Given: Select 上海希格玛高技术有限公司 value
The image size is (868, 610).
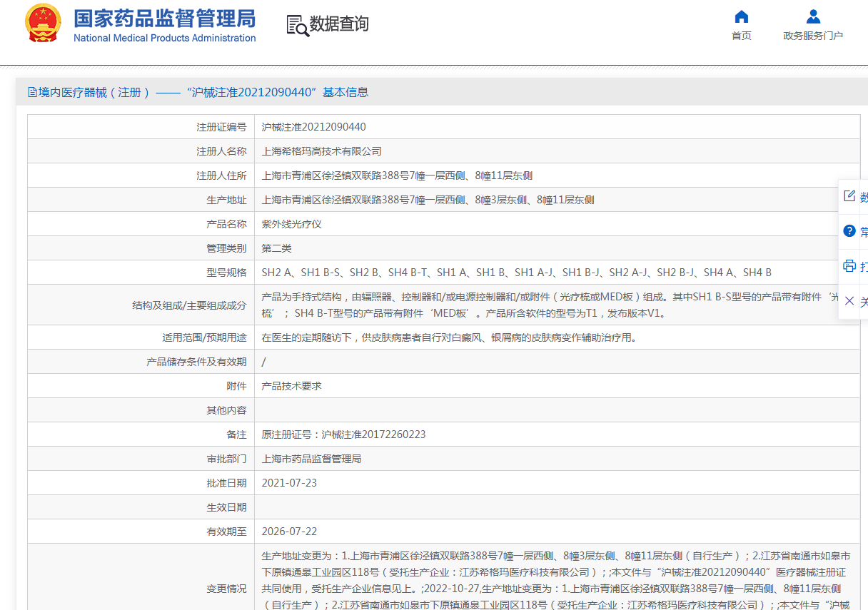Looking at the screenshot, I should point(322,151).
